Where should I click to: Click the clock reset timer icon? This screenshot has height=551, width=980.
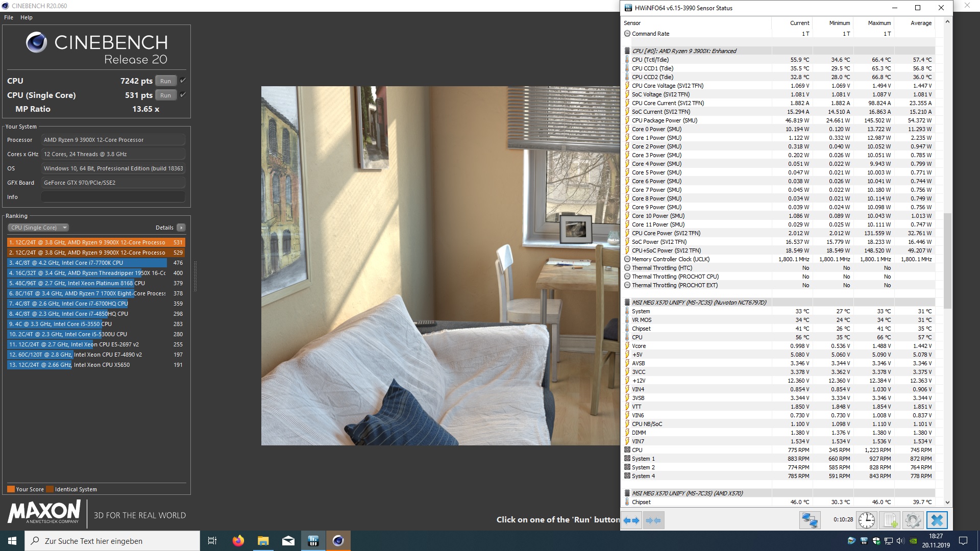(866, 520)
